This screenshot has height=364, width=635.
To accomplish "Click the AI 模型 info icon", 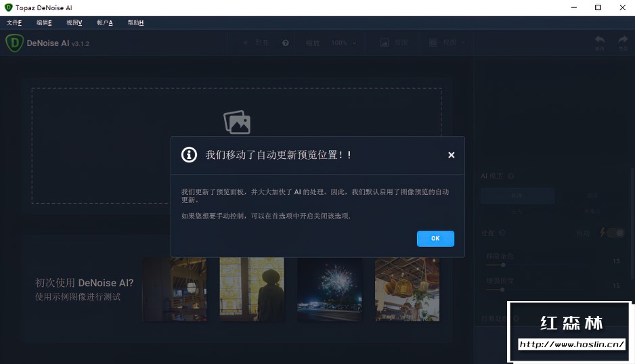I will click(510, 176).
